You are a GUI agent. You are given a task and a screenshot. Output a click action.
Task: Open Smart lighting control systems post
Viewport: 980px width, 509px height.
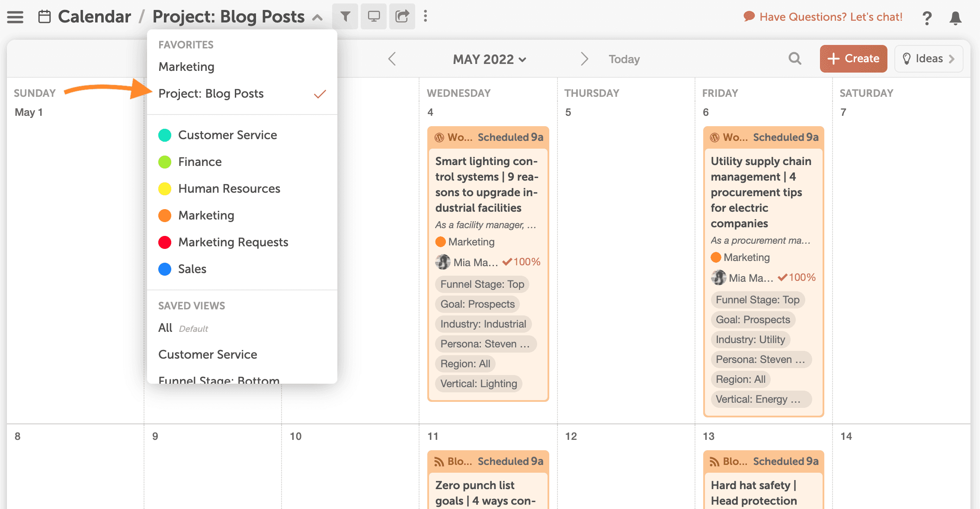tap(487, 185)
